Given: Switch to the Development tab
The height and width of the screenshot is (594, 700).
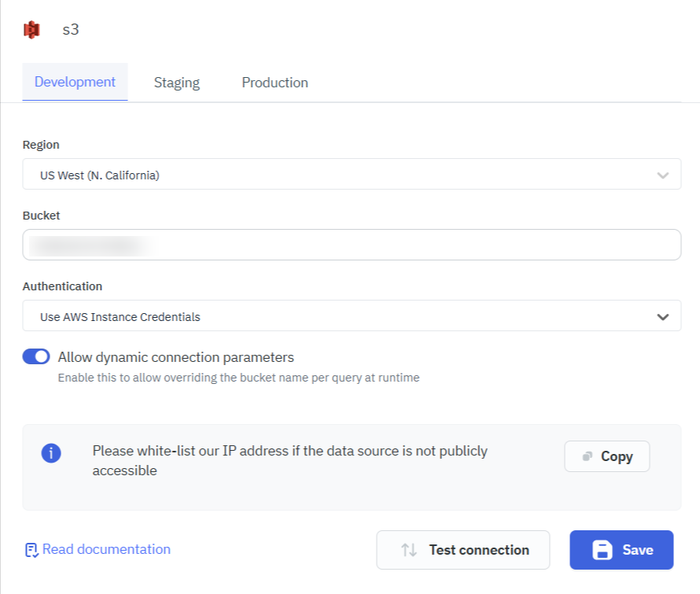Looking at the screenshot, I should 75,82.
